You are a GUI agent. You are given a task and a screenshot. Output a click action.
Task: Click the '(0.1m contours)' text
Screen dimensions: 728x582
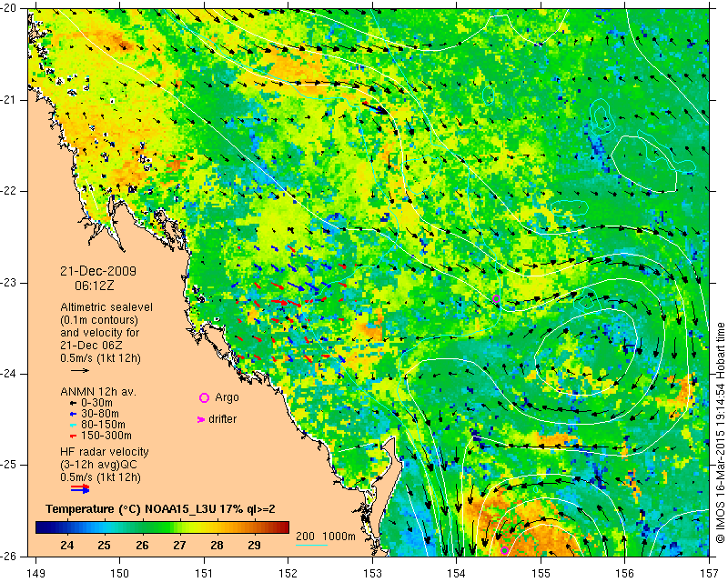tap(99, 320)
